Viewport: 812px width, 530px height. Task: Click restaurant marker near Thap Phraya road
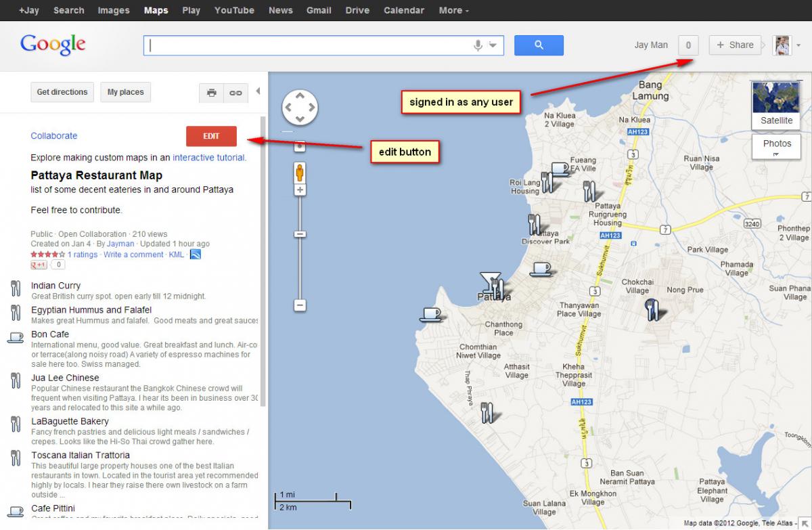(x=487, y=412)
